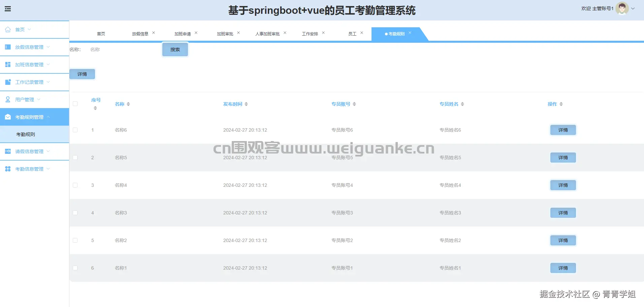This screenshot has width=644, height=307.
Task: Click the 搜索 search button
Action: tap(175, 49)
